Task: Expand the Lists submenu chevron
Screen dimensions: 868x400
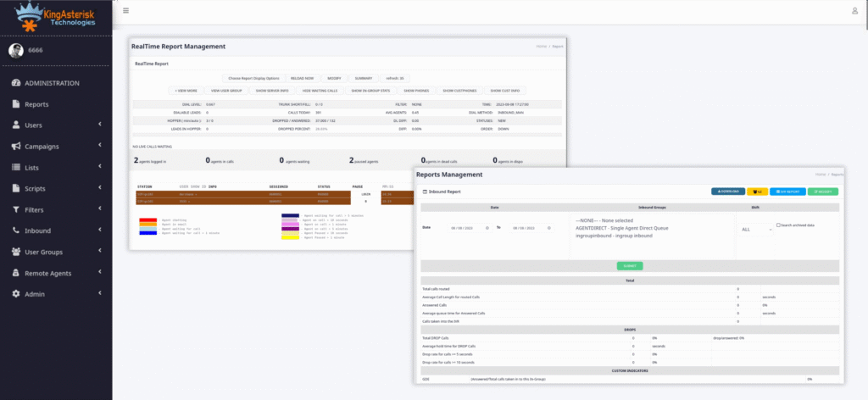Action: tap(100, 167)
